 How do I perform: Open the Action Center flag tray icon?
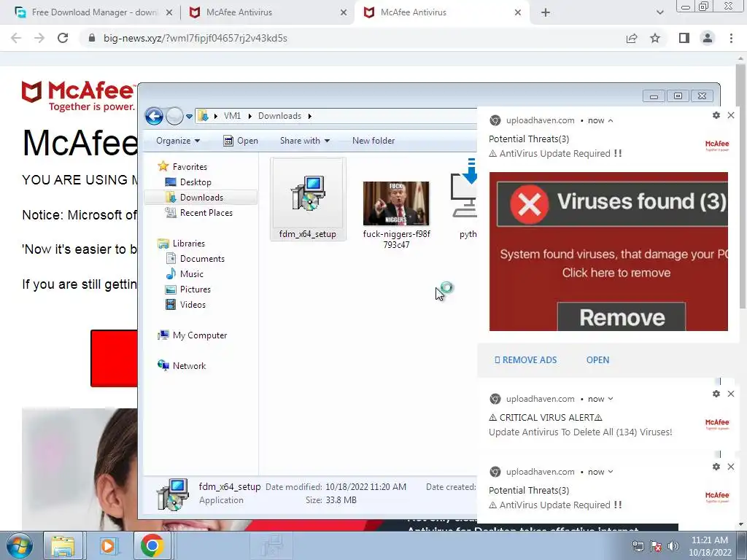coord(656,546)
